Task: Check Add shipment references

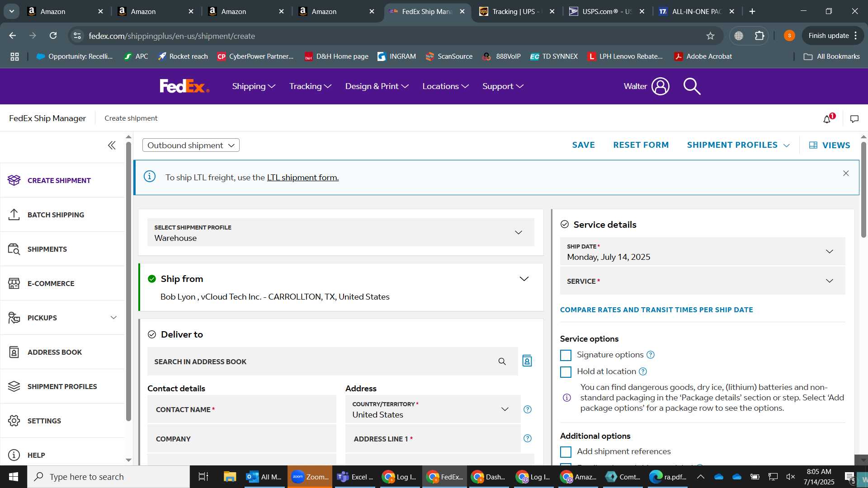Action: (x=566, y=452)
